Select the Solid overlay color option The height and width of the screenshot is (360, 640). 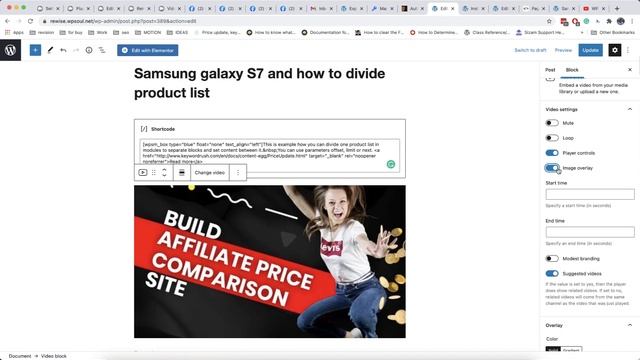coord(553,350)
